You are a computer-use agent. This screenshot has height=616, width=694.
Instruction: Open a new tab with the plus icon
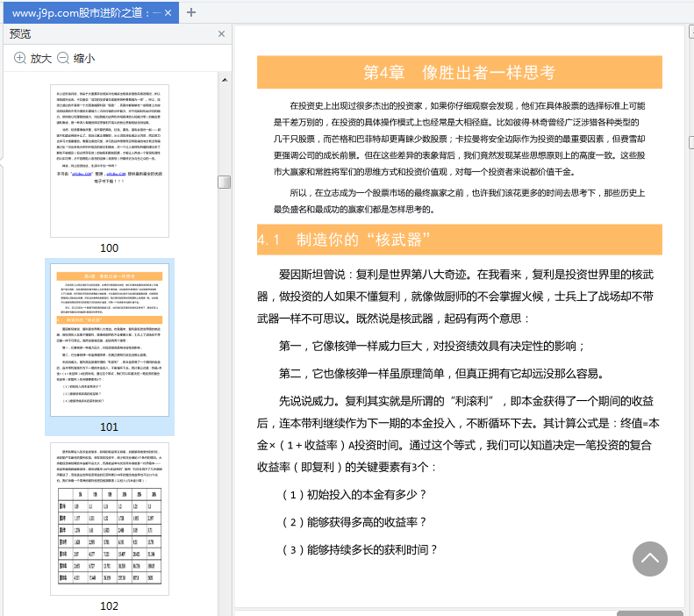pos(190,12)
